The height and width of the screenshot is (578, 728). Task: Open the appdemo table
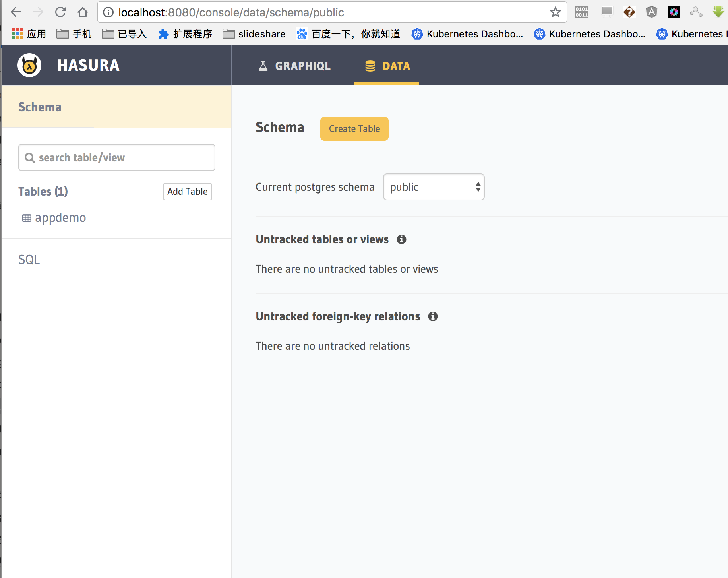60,218
